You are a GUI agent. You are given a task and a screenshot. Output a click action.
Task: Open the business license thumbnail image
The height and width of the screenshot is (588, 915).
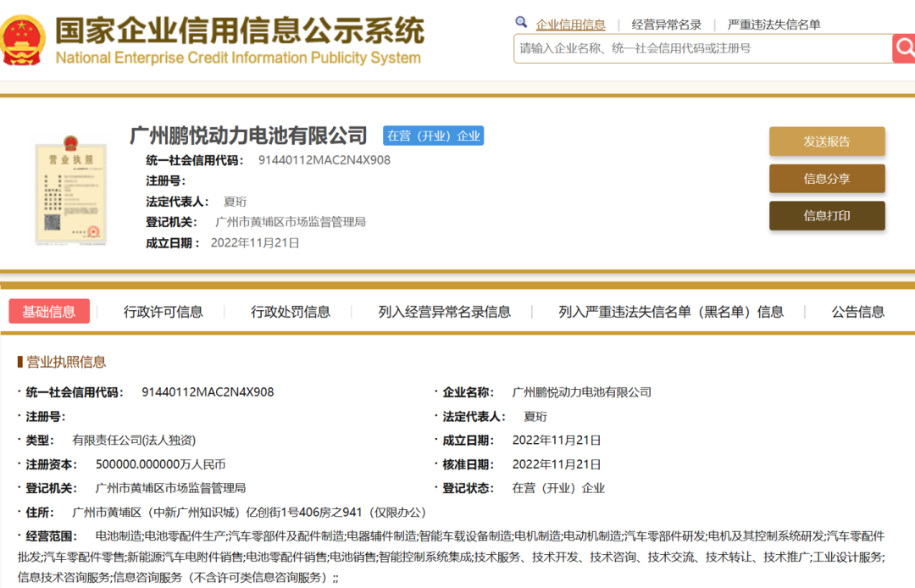click(71, 190)
